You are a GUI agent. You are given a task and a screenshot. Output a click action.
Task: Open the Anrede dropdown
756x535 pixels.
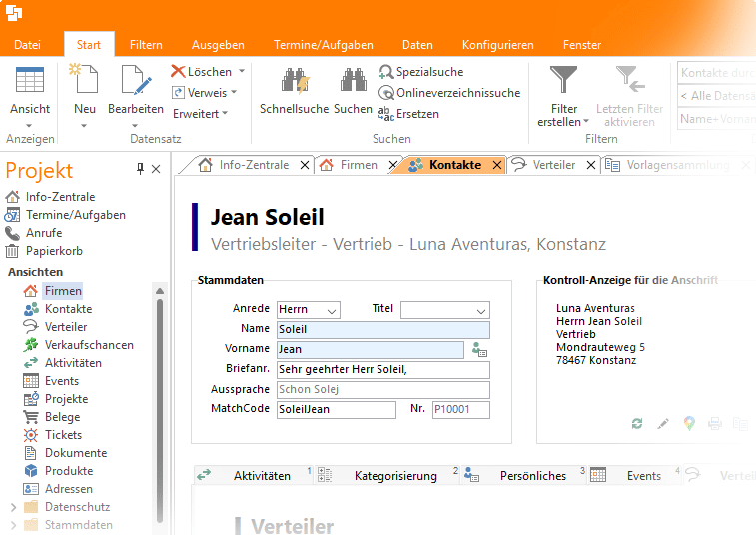pyautogui.click(x=332, y=311)
